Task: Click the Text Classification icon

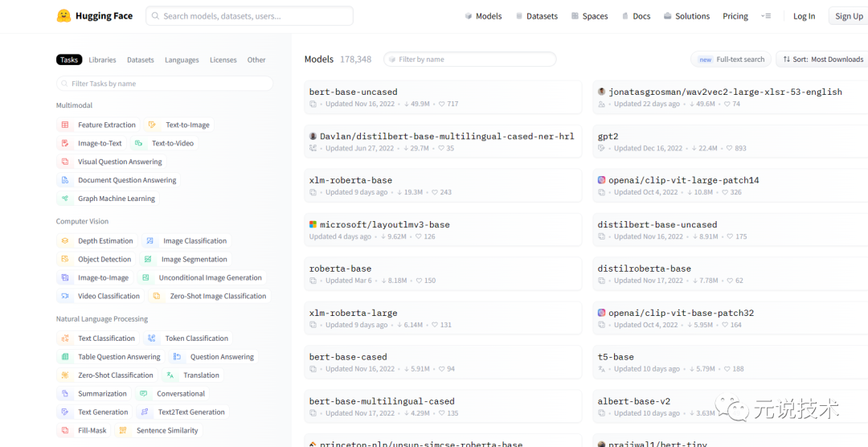Action: [65, 338]
